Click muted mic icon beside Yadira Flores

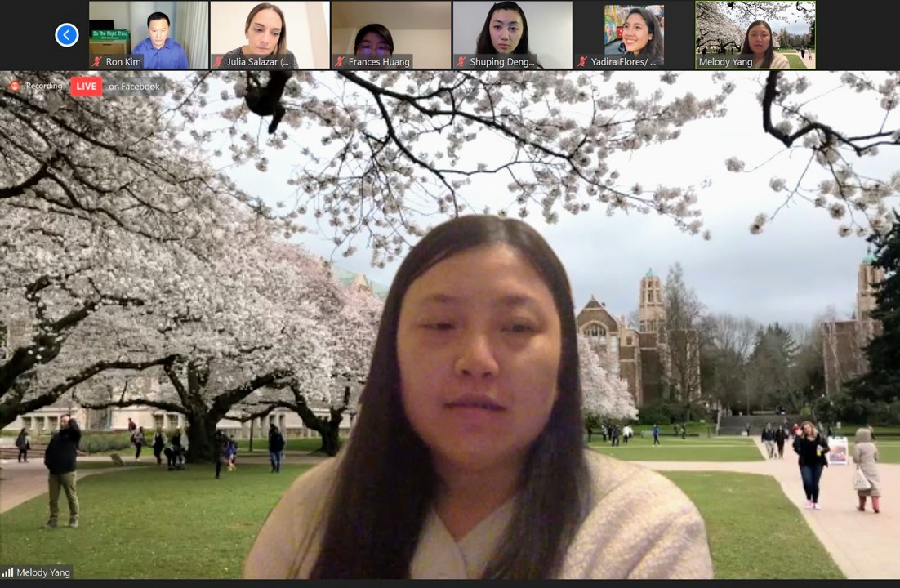click(x=583, y=62)
